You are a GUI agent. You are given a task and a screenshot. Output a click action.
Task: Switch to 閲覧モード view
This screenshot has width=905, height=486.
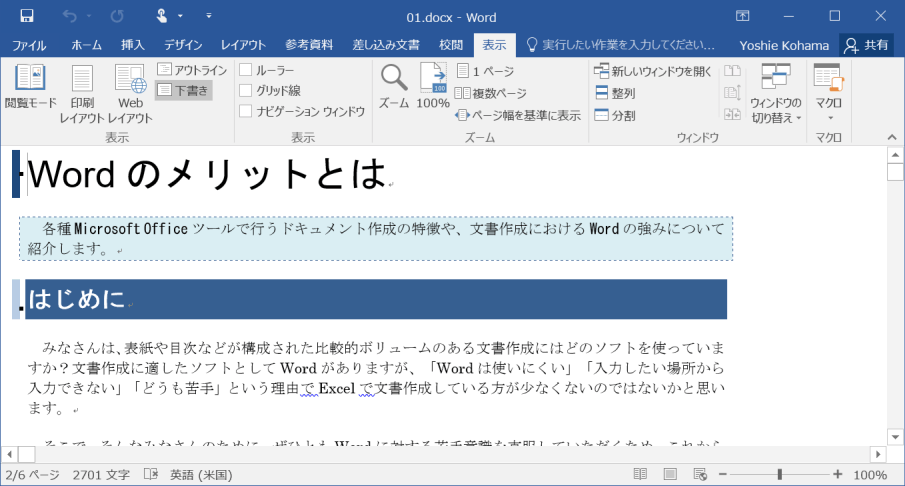[x=31, y=87]
